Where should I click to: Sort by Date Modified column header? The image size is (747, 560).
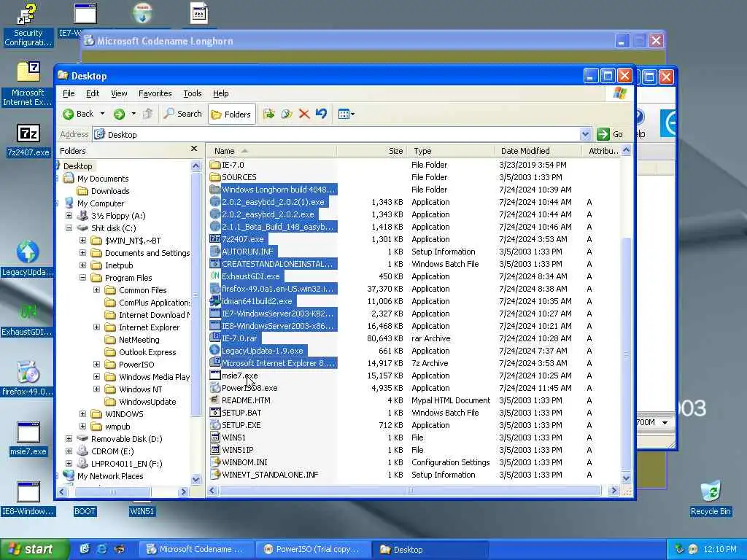[x=538, y=151]
